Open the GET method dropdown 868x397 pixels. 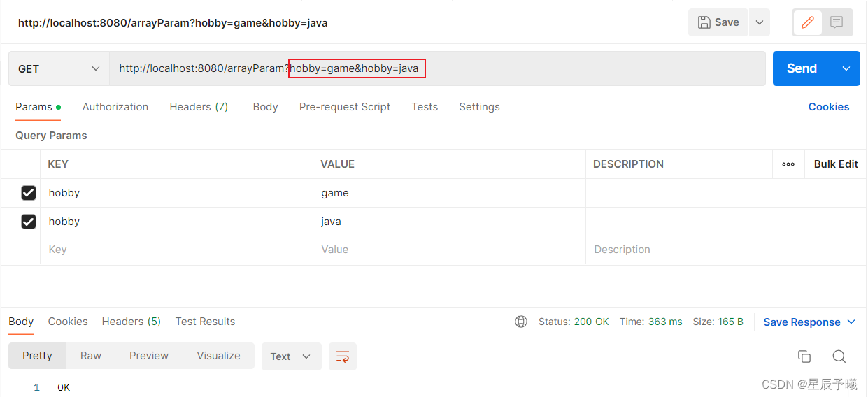pos(59,68)
